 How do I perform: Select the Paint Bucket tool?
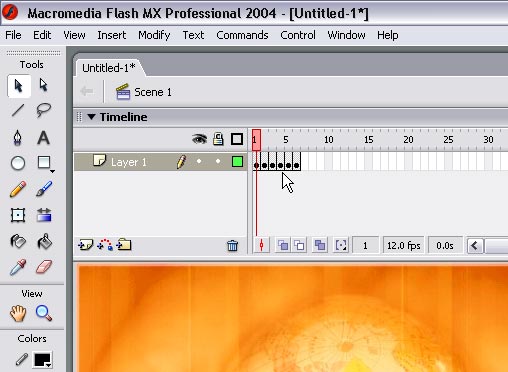pyautogui.click(x=44, y=241)
